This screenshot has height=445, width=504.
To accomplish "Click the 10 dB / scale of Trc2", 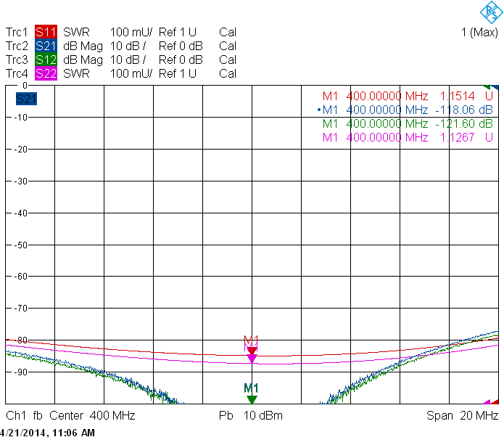I will tap(128, 46).
